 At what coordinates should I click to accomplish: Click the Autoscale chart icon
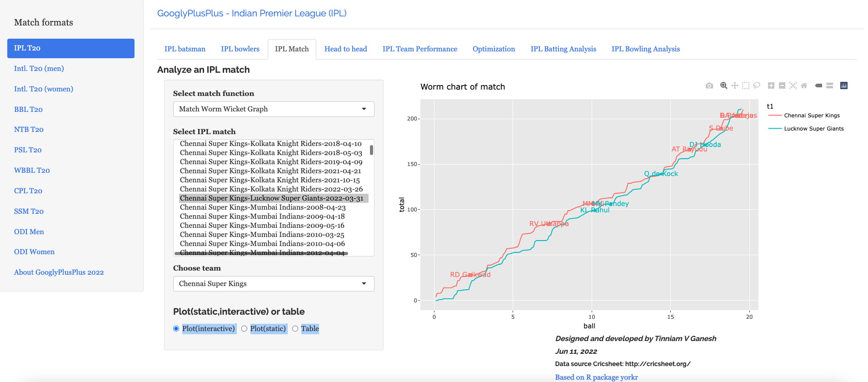[793, 85]
